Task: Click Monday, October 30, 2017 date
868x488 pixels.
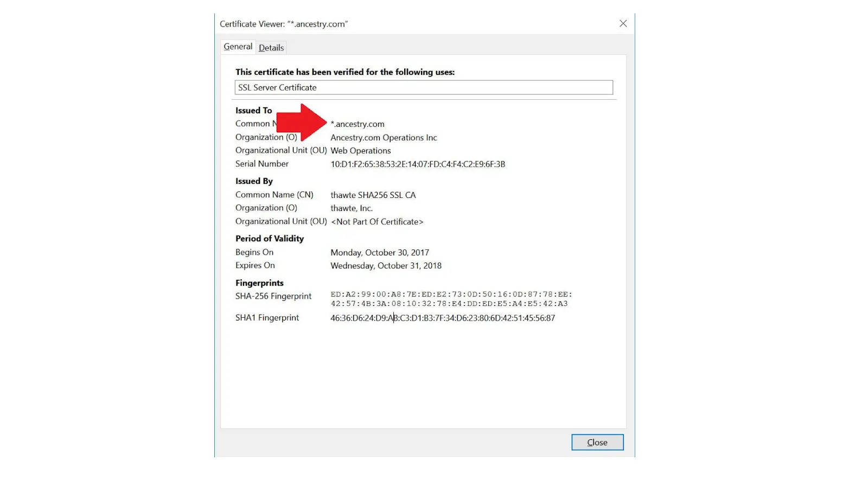Action: pos(380,253)
